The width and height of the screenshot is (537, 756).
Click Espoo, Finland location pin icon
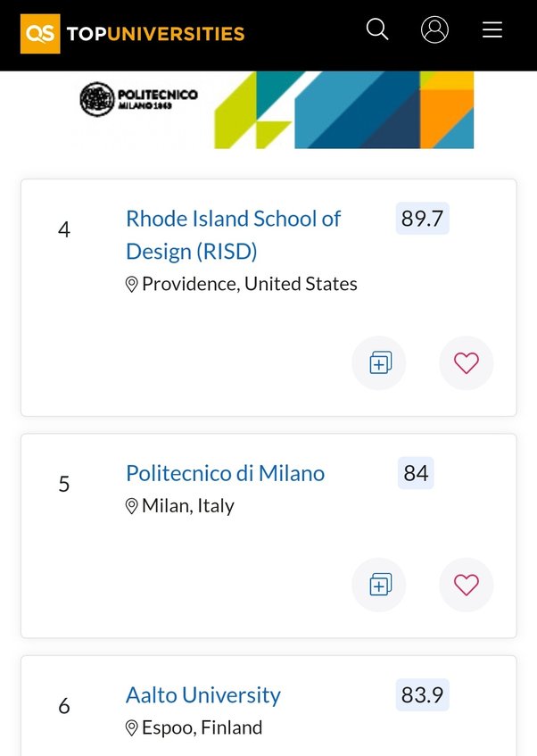click(x=132, y=728)
